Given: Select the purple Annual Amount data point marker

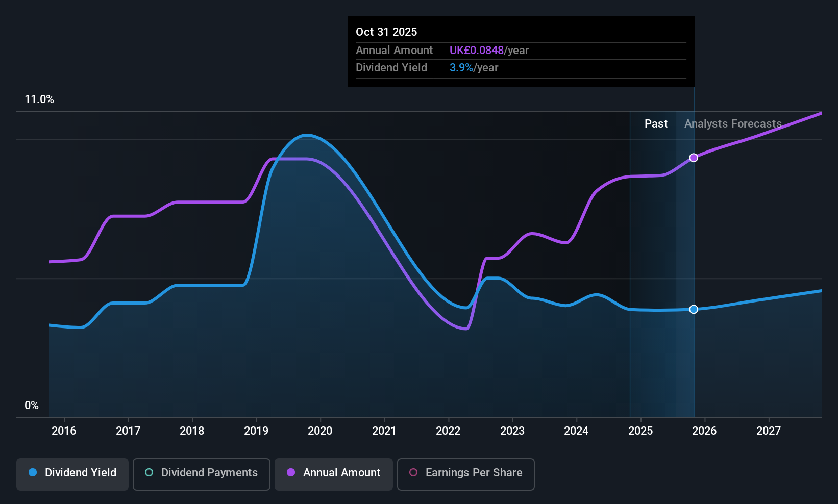Looking at the screenshot, I should [694, 158].
